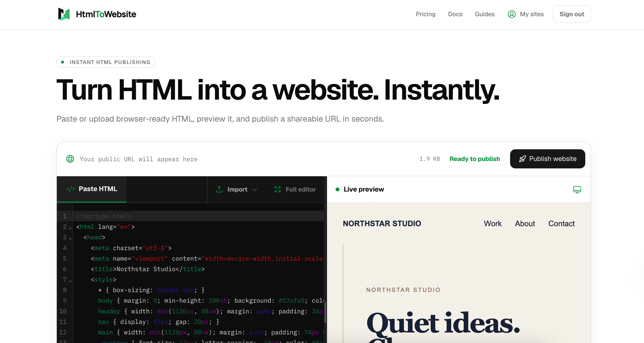The width and height of the screenshot is (644, 343).
Task: Click the Quiet ideas. heading in preview
Action: 443,323
